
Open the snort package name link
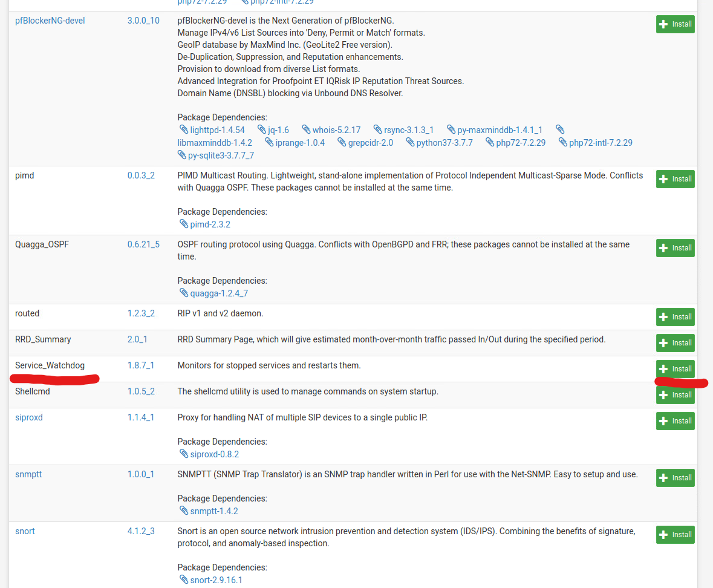click(25, 531)
